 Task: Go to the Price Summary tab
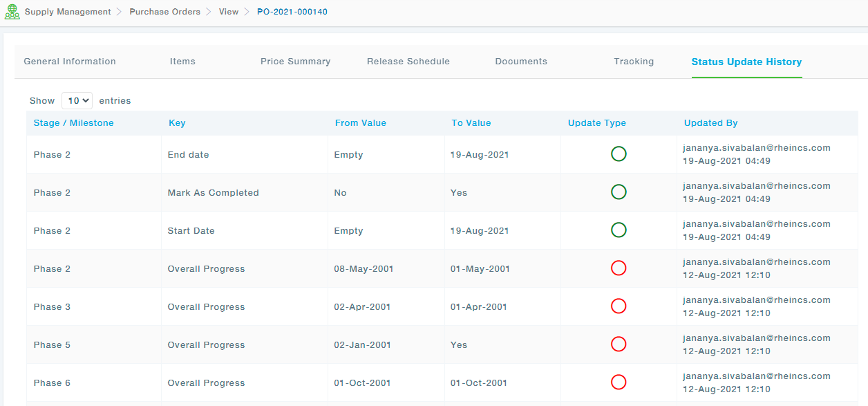pyautogui.click(x=295, y=62)
